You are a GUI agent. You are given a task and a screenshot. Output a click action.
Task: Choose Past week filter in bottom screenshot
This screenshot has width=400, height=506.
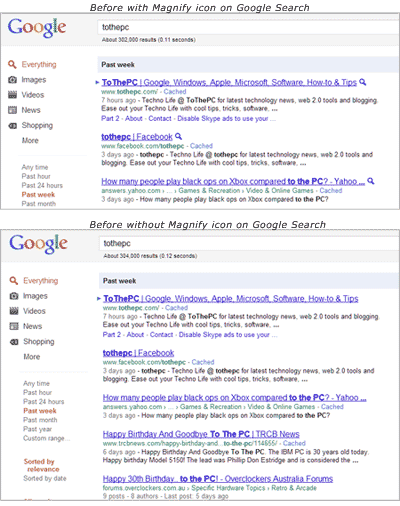click(40, 411)
